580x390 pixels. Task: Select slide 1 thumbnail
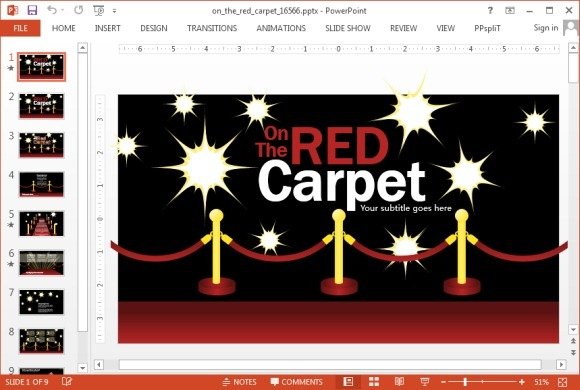point(41,67)
